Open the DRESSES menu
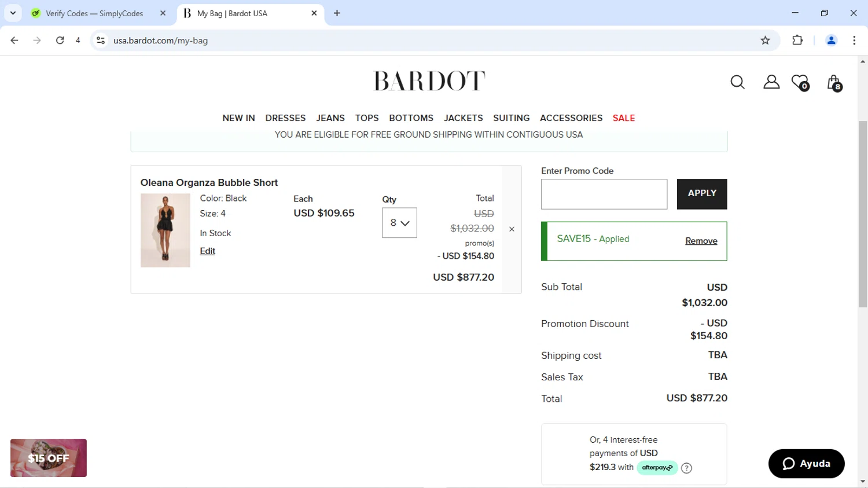The image size is (868, 488). click(x=285, y=118)
